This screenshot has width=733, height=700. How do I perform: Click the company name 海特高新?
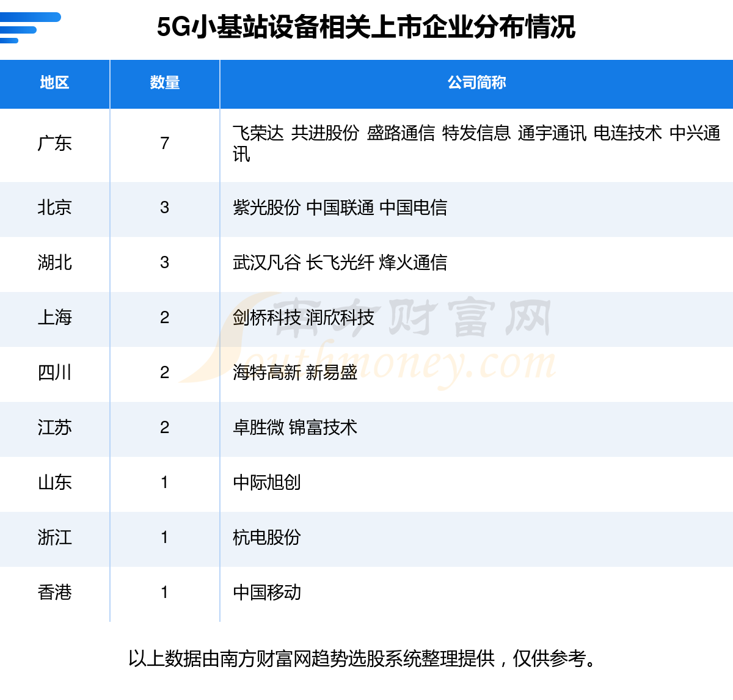click(266, 373)
